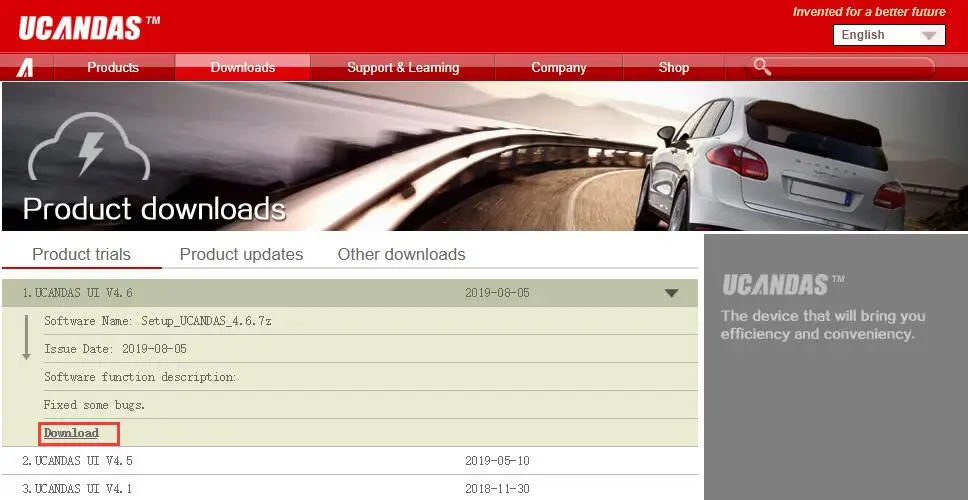Click 'Invented for a better future' slogan
This screenshot has height=500, width=968.
pyautogui.click(x=869, y=12)
